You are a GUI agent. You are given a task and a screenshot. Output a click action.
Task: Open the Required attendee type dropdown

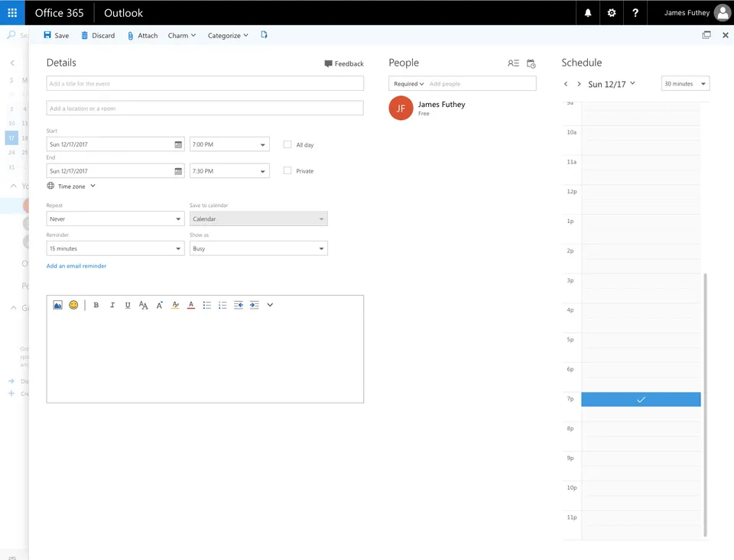click(408, 84)
